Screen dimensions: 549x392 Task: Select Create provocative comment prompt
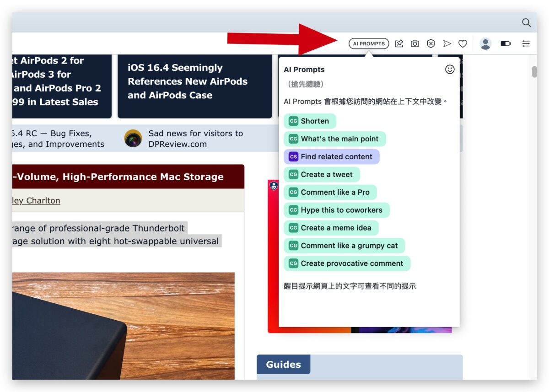click(x=347, y=264)
